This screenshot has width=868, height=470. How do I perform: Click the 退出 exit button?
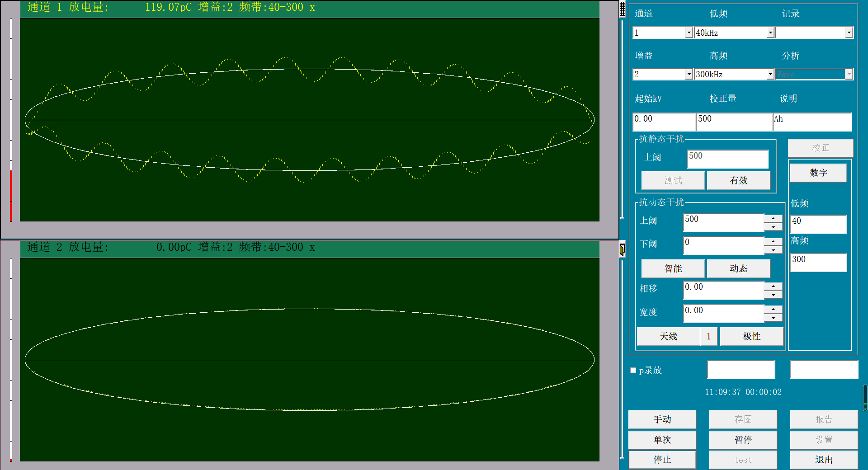(x=824, y=460)
